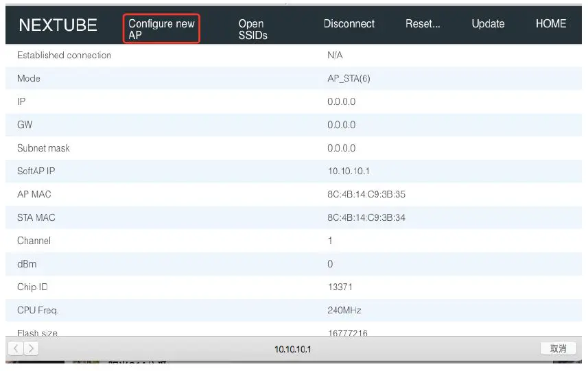Open the Configure new AP page
Viewport: 588px width, 371px height.
[162, 29]
